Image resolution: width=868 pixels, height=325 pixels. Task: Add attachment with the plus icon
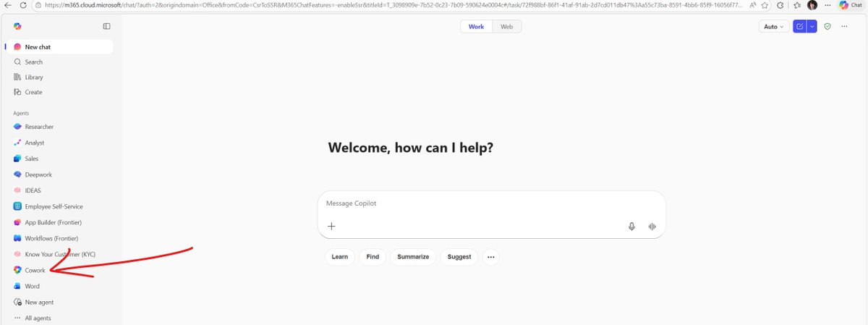point(331,226)
